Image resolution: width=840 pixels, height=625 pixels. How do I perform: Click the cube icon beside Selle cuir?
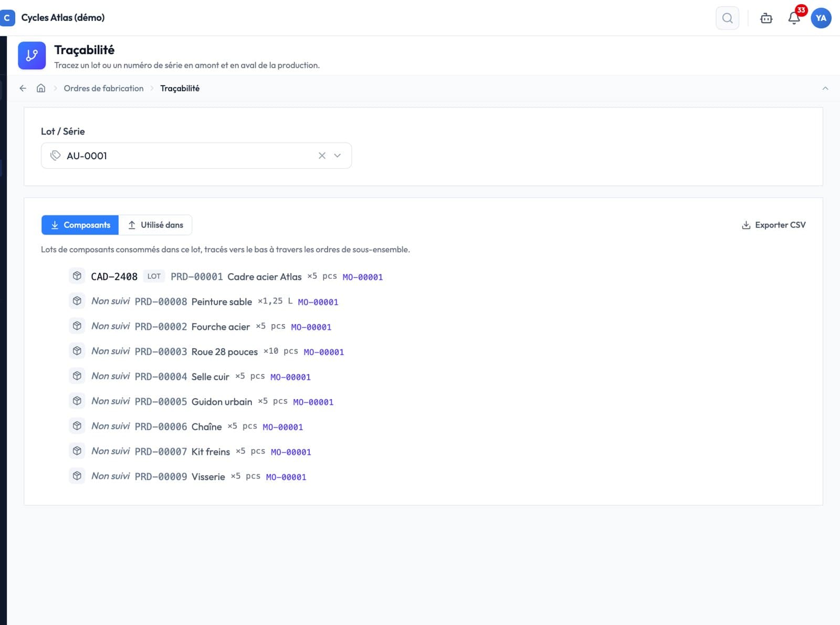(x=77, y=376)
